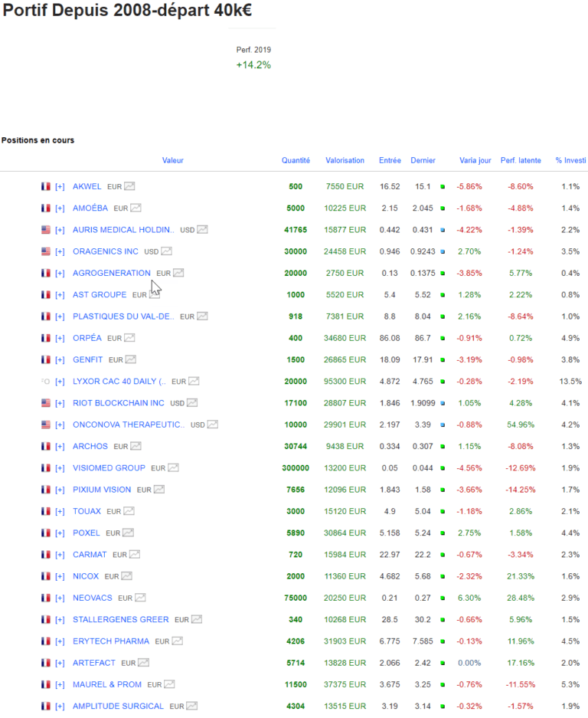Viewport: 588px width, 718px height.
Task: Click the French flag icon beside ORPÉA
Action: [x=45, y=338]
